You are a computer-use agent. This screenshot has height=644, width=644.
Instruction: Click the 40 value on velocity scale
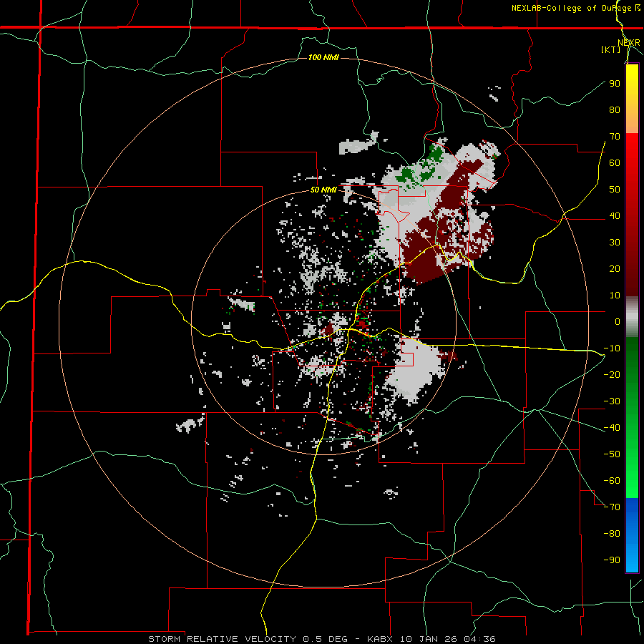(615, 216)
